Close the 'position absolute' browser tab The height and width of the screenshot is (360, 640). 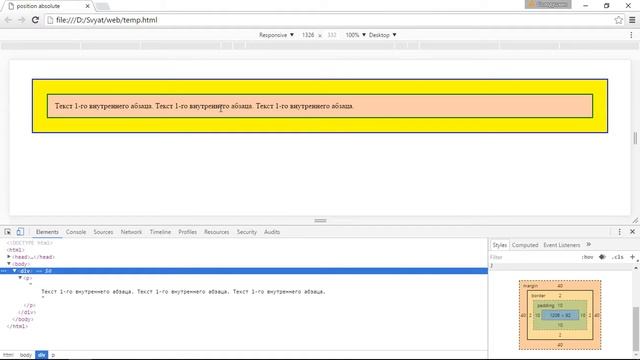(87, 6)
